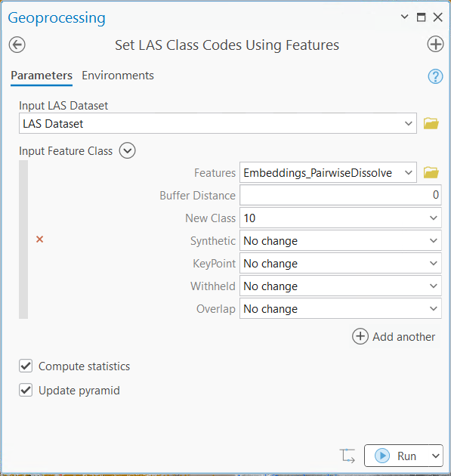Click the plus icon beside the tool title
The width and height of the screenshot is (451, 476).
[x=436, y=45]
